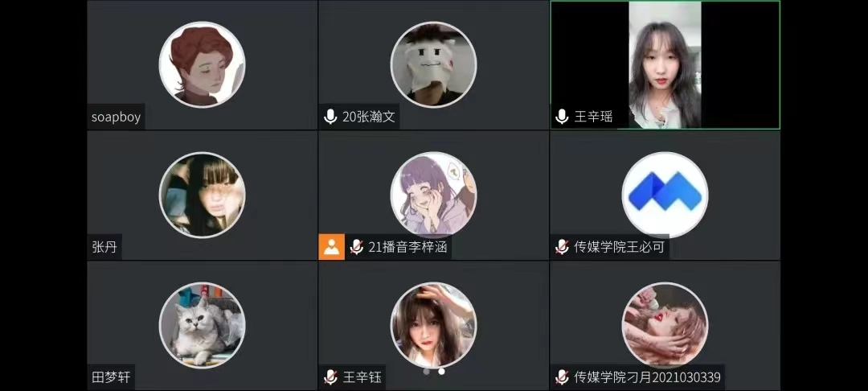Click the soapboy name label
Image resolution: width=868 pixels, height=391 pixels.
(117, 117)
